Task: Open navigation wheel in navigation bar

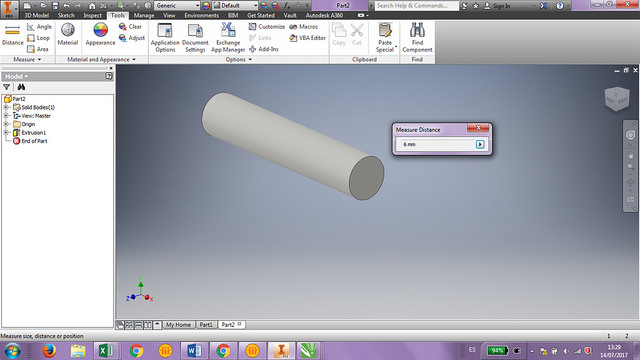Action: (x=630, y=135)
